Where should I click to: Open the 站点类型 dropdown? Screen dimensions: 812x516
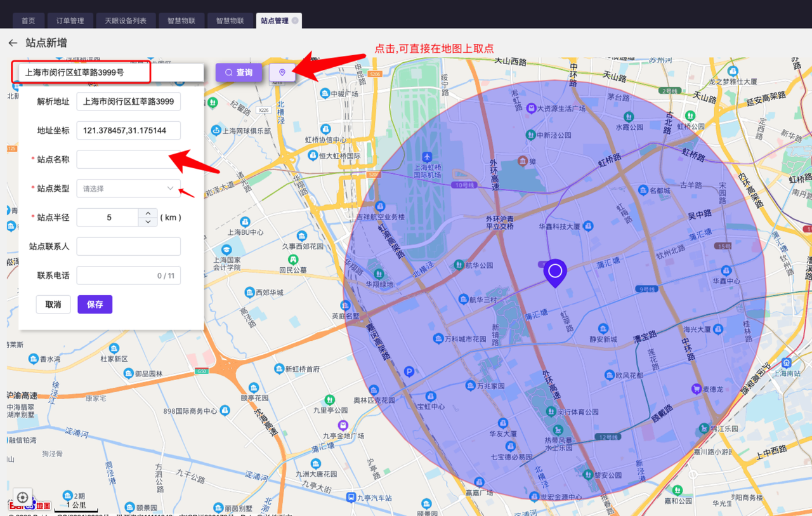click(129, 189)
